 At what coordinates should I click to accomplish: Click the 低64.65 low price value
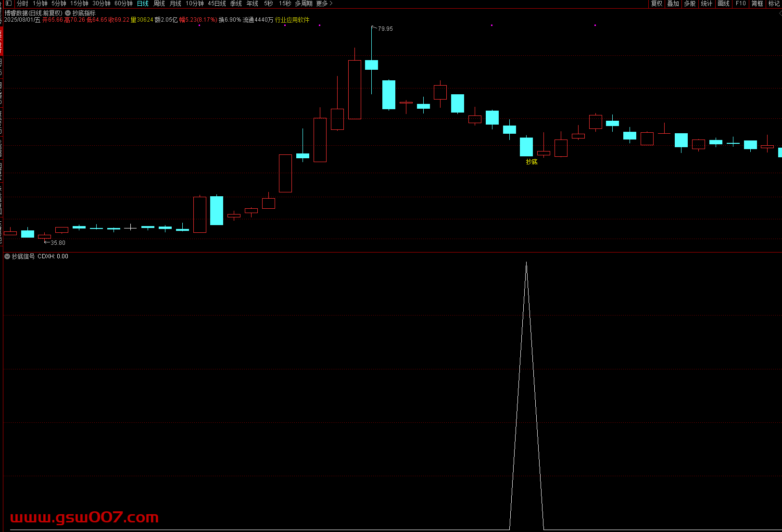click(x=97, y=20)
